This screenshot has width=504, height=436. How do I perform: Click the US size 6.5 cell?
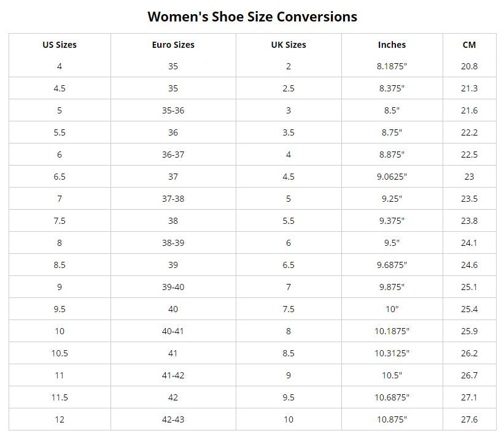click(60, 177)
